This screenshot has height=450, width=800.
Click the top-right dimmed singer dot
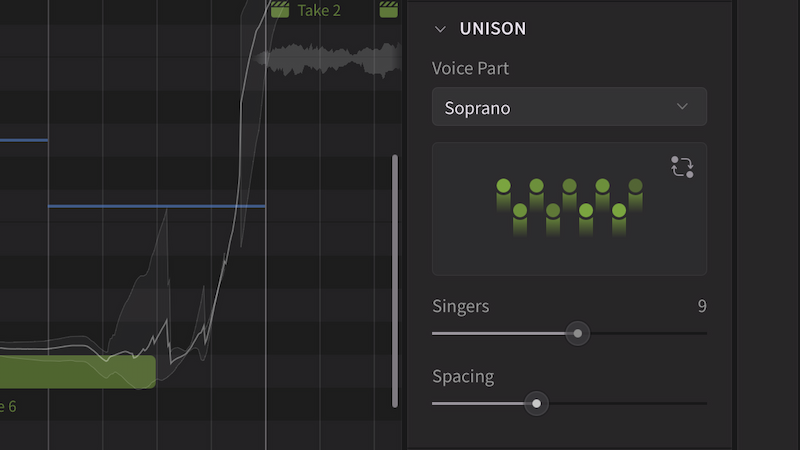635,186
